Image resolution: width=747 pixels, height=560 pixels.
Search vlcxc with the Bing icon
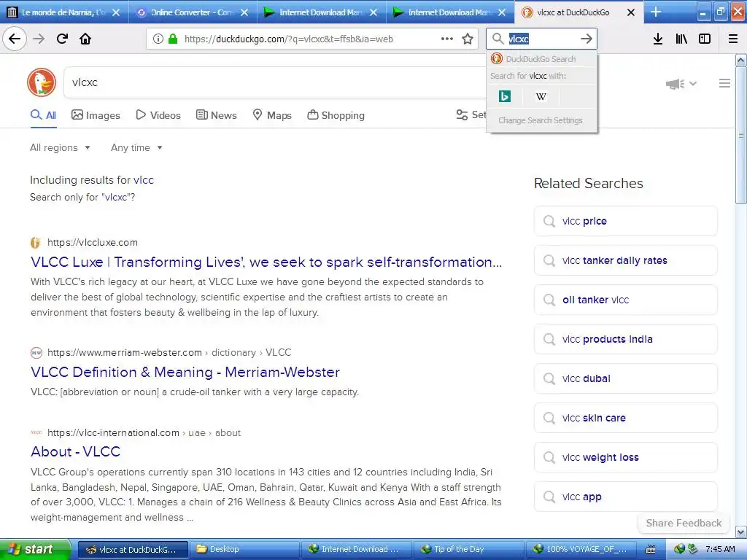pyautogui.click(x=505, y=96)
